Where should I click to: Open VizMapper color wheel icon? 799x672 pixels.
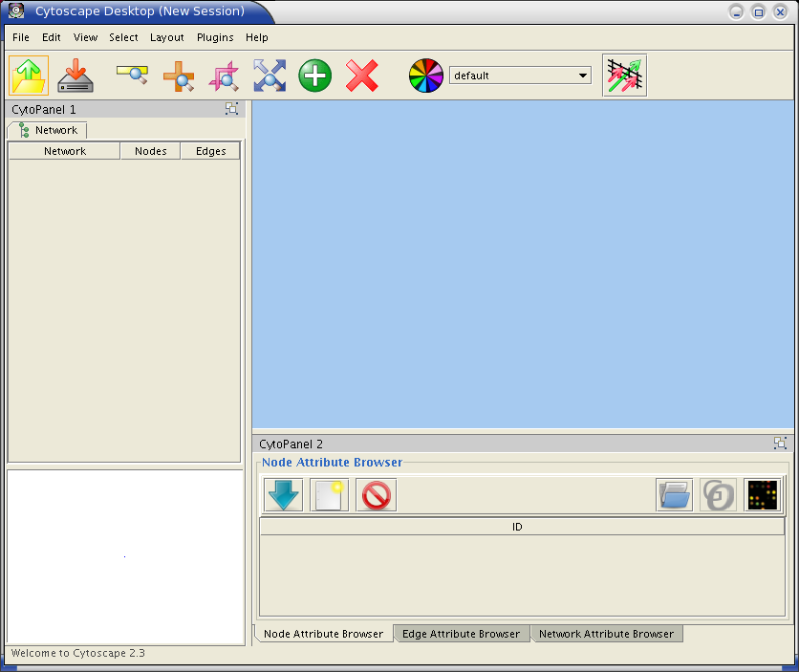click(x=426, y=76)
